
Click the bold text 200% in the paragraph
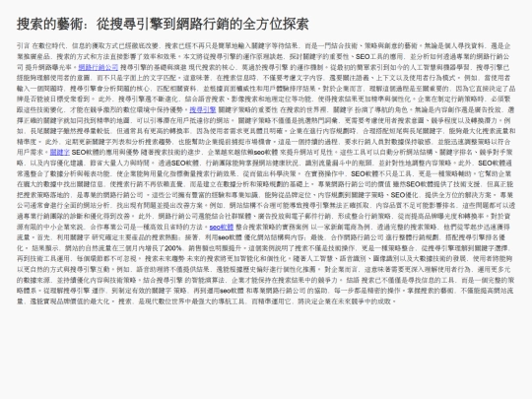pos(173,248)
